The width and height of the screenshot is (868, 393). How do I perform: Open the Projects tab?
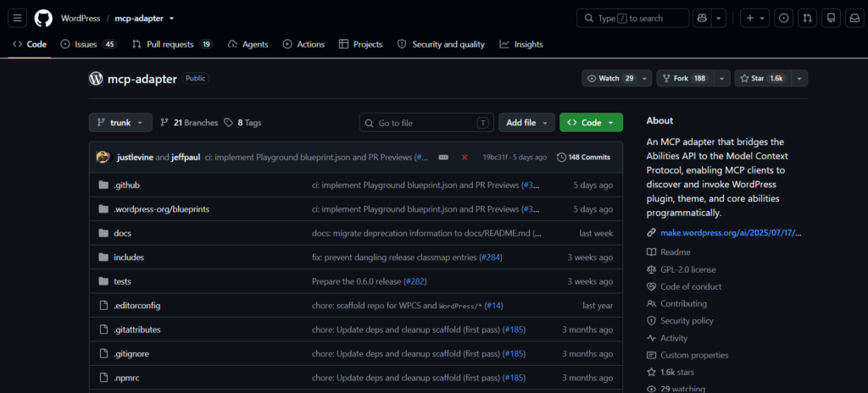(361, 44)
